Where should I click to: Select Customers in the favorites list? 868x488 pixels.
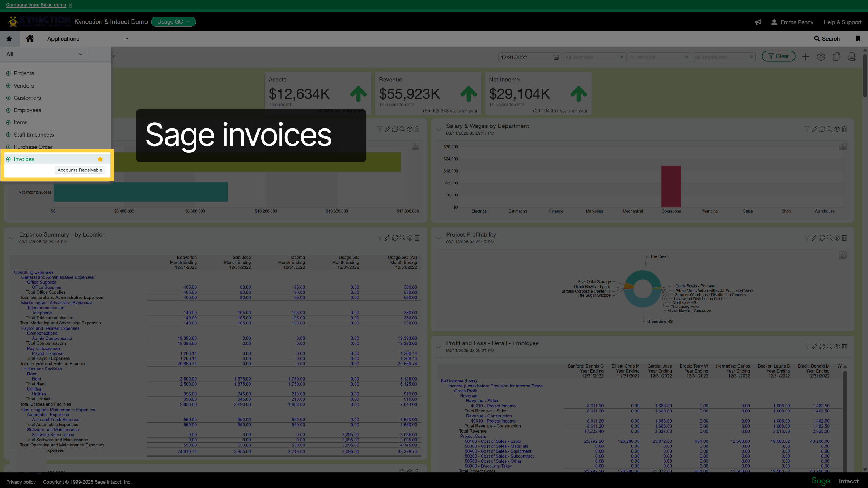click(x=27, y=98)
